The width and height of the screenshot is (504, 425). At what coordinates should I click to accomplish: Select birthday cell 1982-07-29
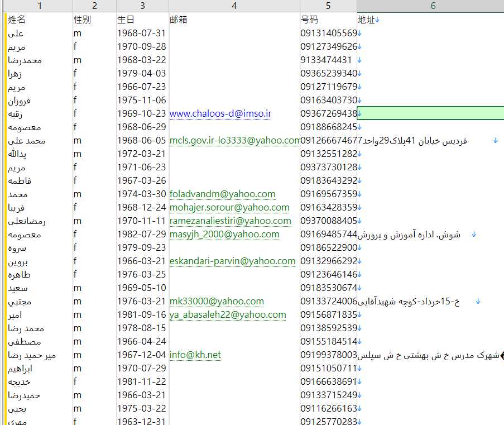(142, 234)
